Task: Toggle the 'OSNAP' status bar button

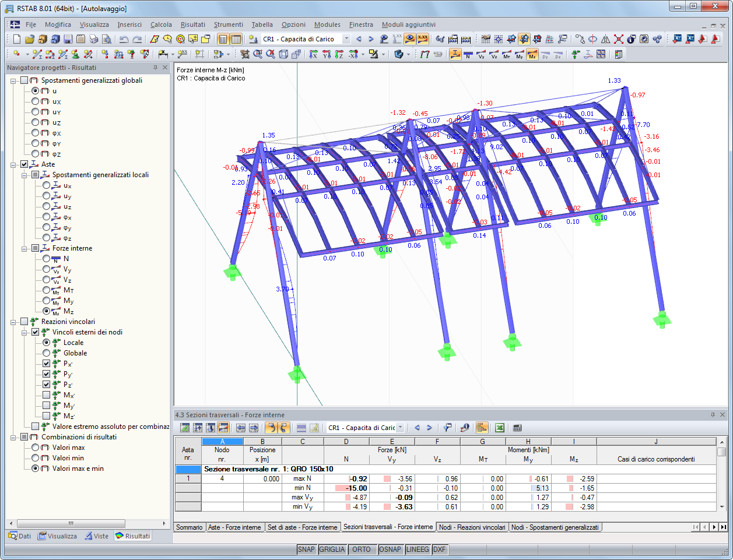Action: (390, 550)
